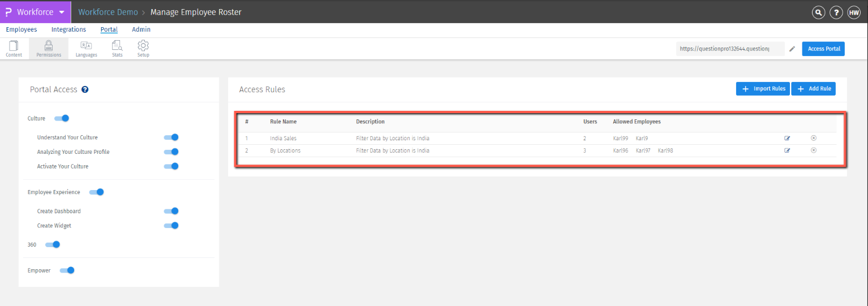Edit the By Locations rule
Image resolution: width=868 pixels, height=306 pixels.
(x=787, y=150)
